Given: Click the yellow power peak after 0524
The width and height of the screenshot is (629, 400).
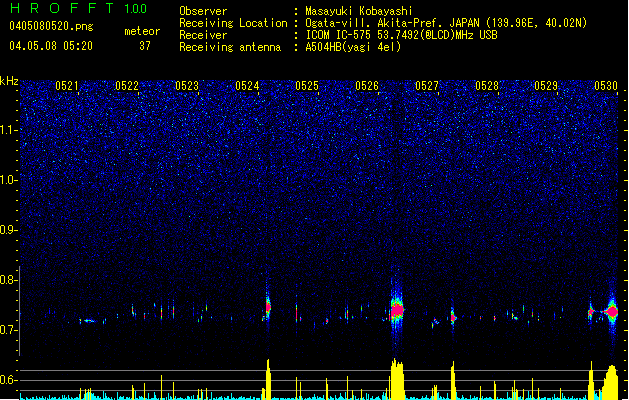Looking at the screenshot, I should tap(268, 380).
